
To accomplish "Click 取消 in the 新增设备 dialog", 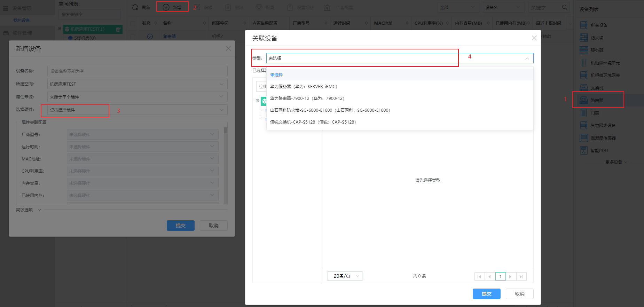I will point(213,226).
